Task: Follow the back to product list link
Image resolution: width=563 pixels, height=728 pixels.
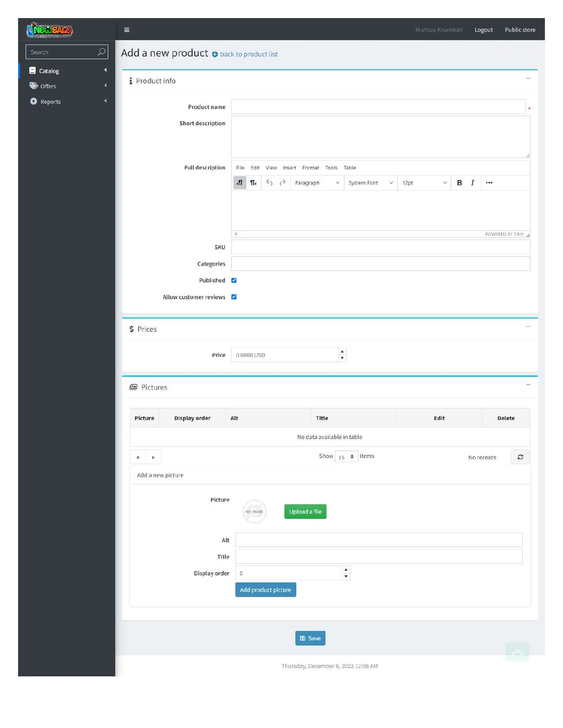Action: pyautogui.click(x=249, y=54)
